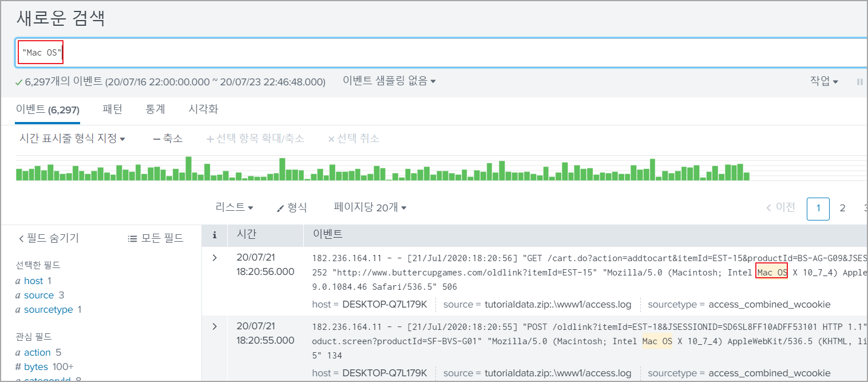
Task: Click source value in 18:20:56 event
Action: pyautogui.click(x=558, y=304)
